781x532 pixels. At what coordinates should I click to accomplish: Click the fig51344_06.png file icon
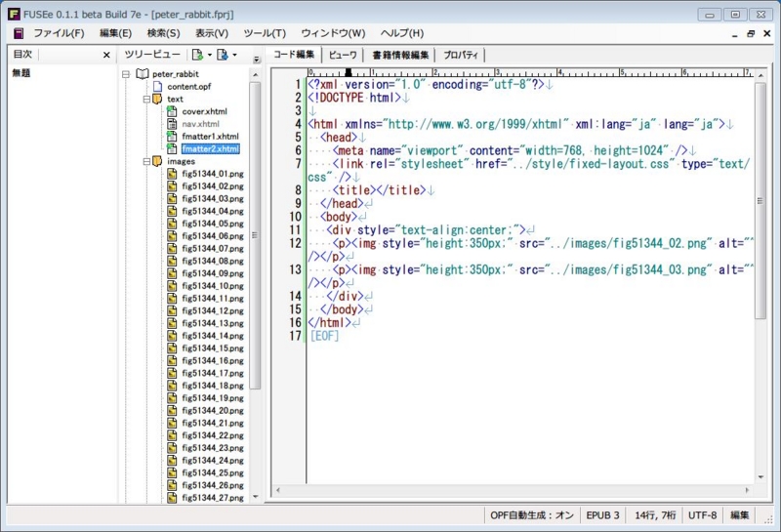(172, 235)
